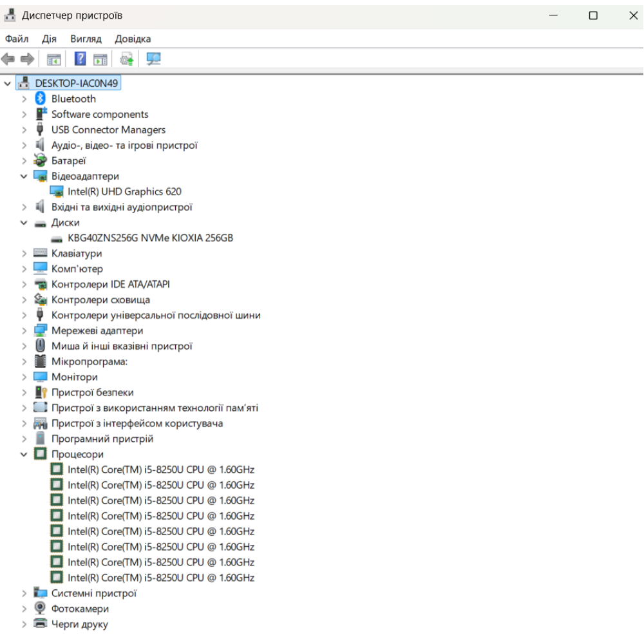Click the Update Driver toolbar icon

pyautogui.click(x=126, y=59)
